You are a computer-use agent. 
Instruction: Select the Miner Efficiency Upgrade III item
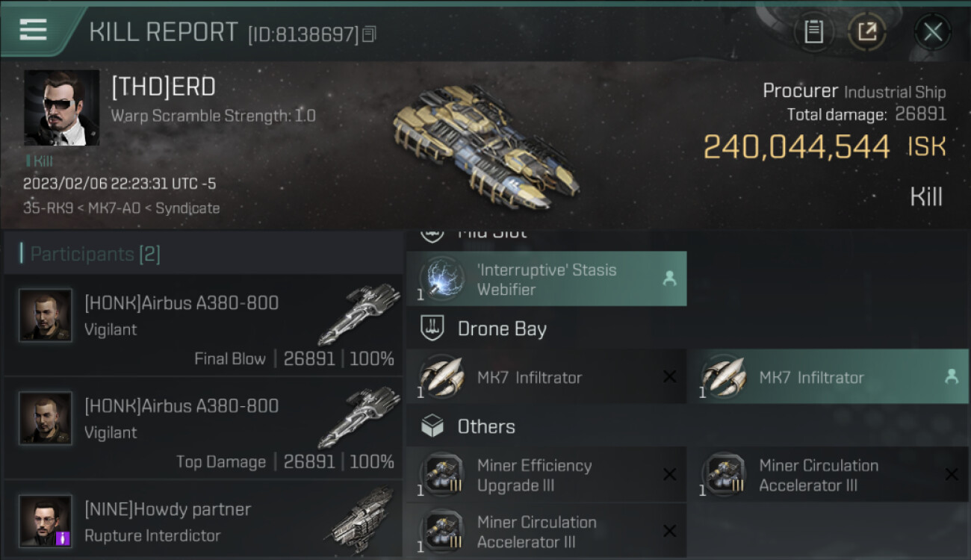pos(546,475)
